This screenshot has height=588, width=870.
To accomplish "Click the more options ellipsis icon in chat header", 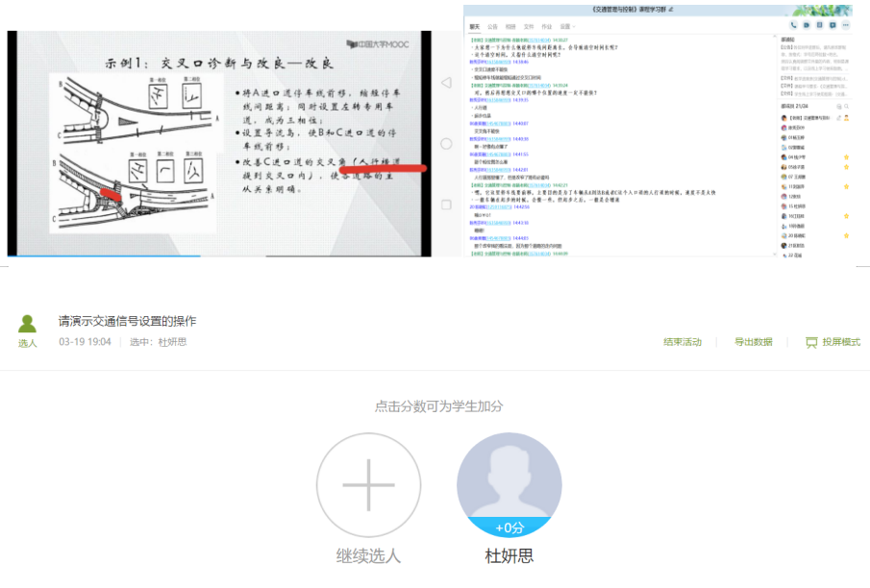I will coord(846,25).
